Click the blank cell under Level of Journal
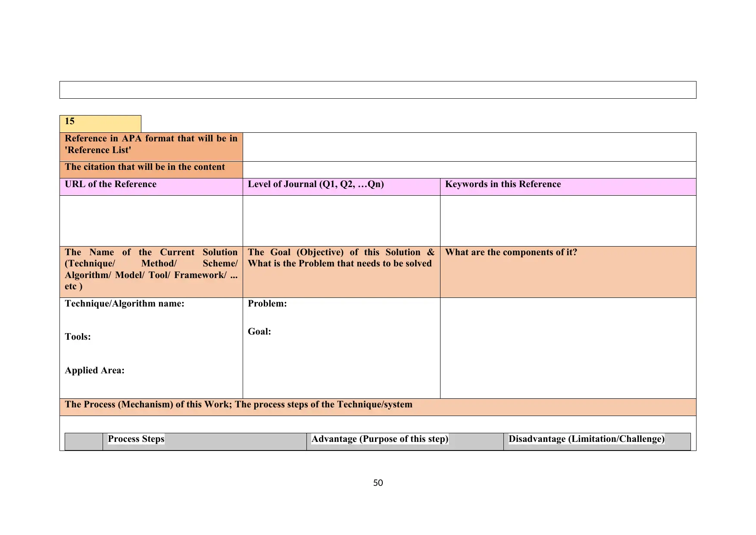This screenshot has width=756, height=535. (341, 221)
